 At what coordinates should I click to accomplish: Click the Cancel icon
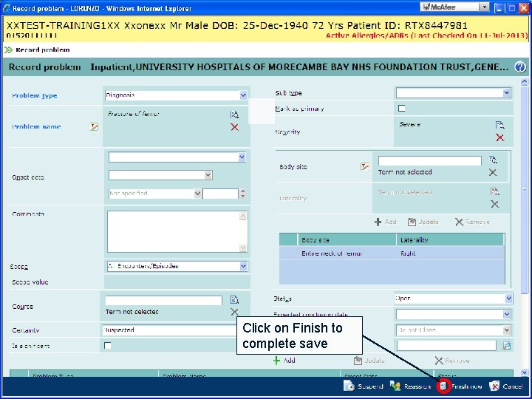click(494, 386)
